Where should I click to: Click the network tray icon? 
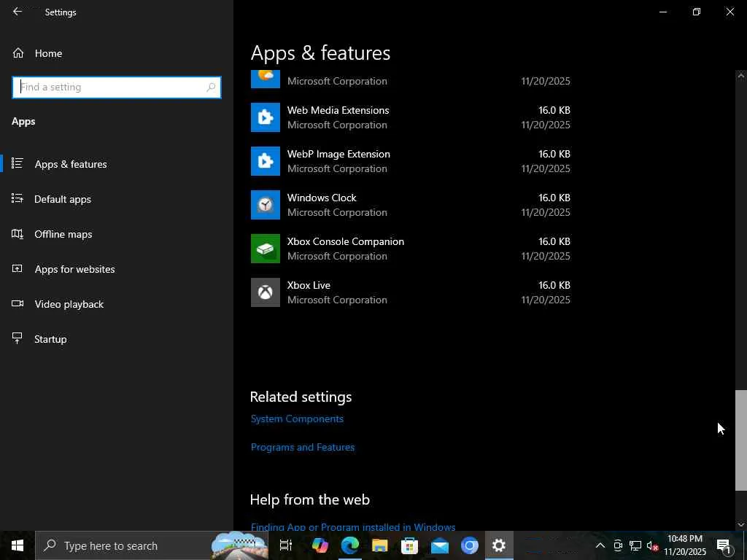[635, 545]
